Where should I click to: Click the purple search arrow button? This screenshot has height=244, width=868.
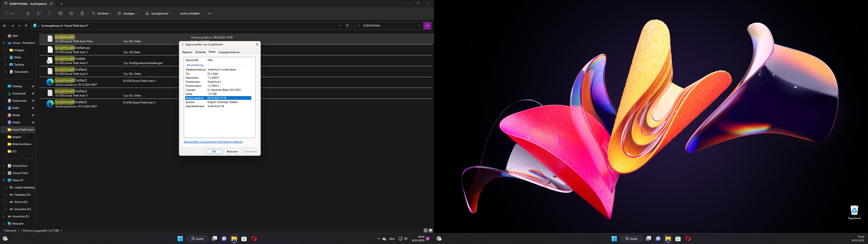[427, 26]
